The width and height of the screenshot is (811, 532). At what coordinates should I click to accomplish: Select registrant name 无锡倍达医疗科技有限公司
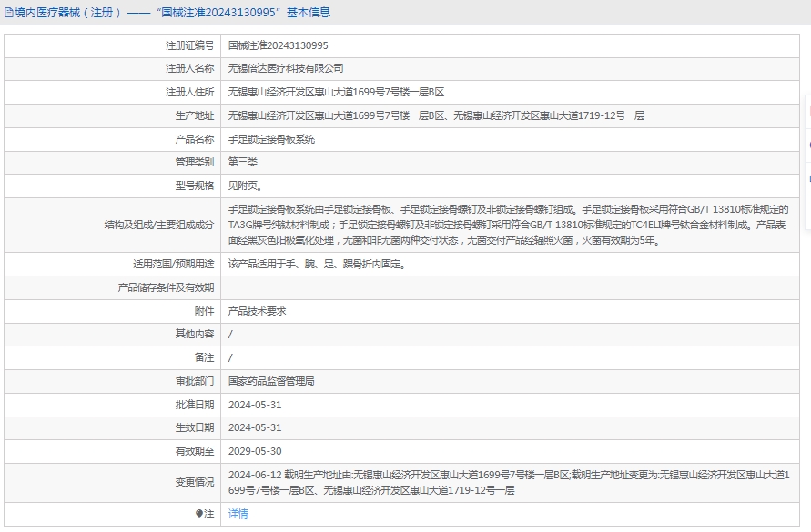[286, 68]
